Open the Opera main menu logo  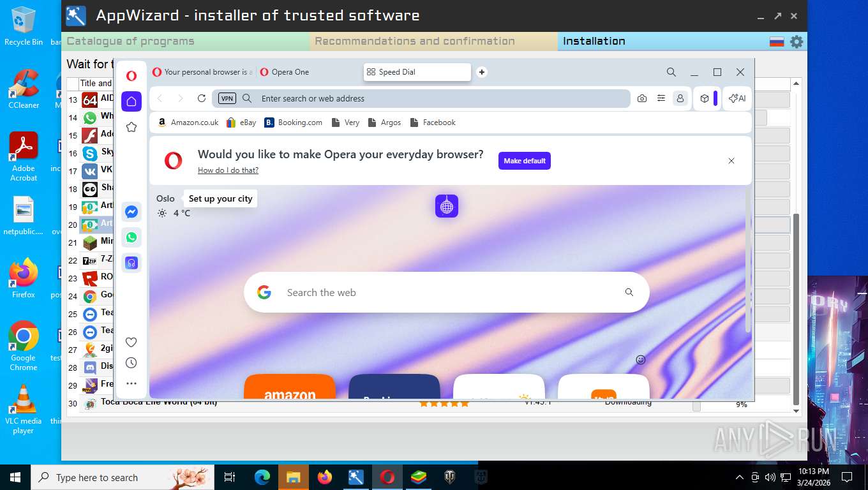(x=131, y=75)
